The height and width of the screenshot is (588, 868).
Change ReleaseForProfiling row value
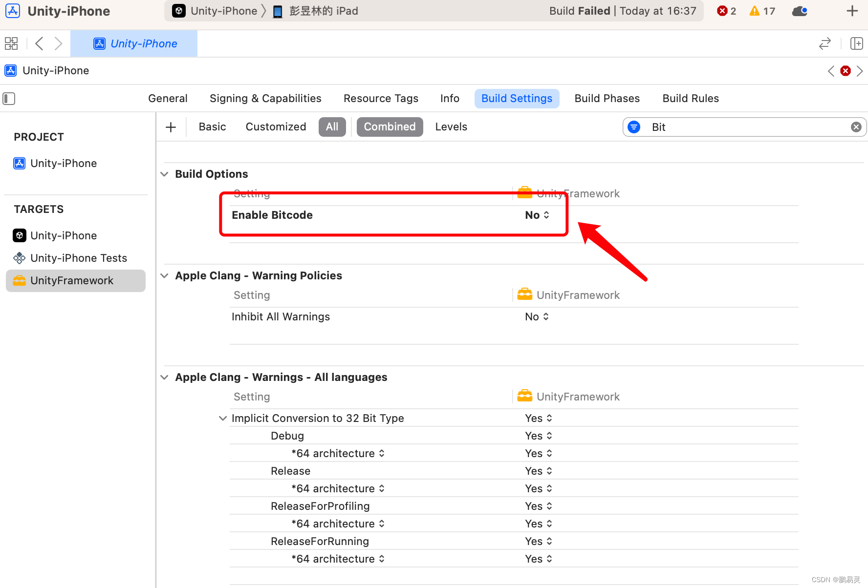(539, 506)
